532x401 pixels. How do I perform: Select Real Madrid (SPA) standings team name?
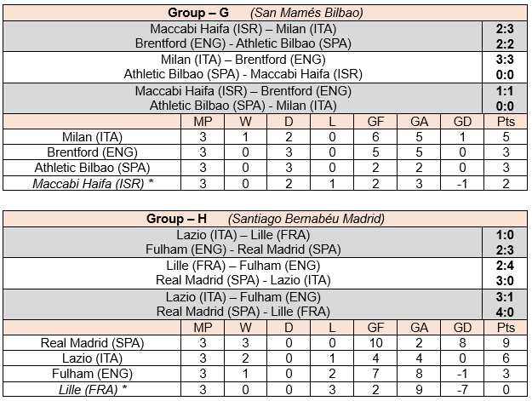(x=92, y=342)
